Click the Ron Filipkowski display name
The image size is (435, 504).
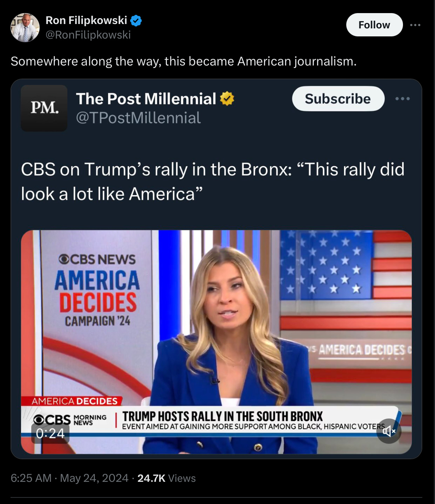[x=86, y=20]
